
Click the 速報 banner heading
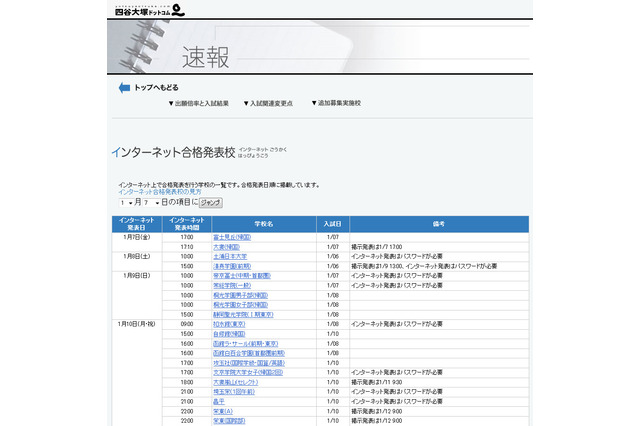point(206,58)
